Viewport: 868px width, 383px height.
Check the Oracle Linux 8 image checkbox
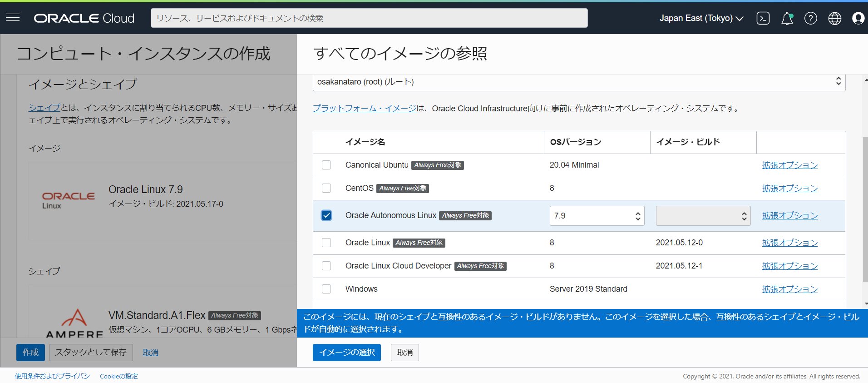[326, 243]
